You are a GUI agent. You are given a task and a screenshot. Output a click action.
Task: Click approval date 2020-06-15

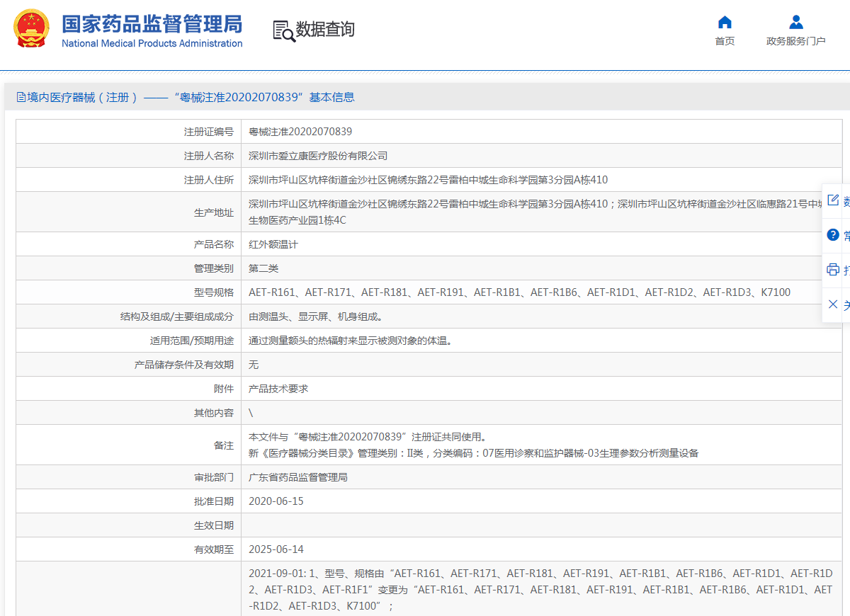click(276, 501)
